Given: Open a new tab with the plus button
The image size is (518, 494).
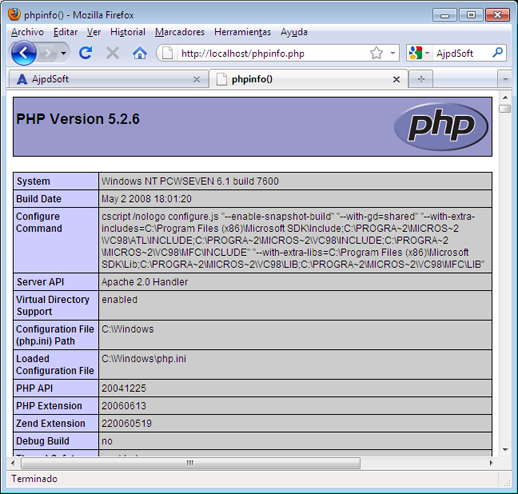Looking at the screenshot, I should (421, 79).
